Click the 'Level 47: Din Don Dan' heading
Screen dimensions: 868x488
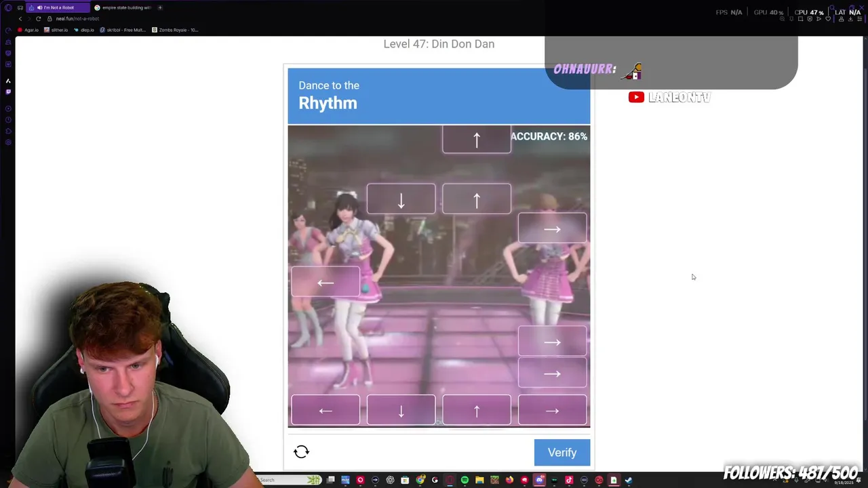point(439,44)
